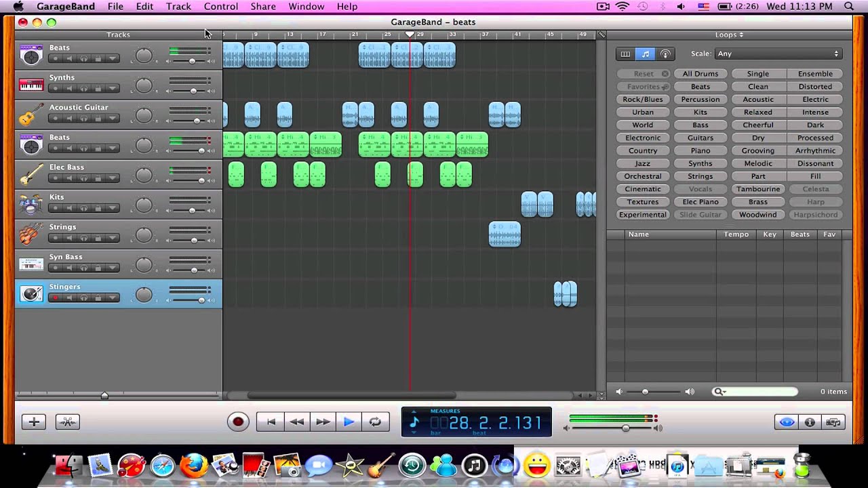Click the Strings track violin icon
868x488 pixels.
click(31, 234)
